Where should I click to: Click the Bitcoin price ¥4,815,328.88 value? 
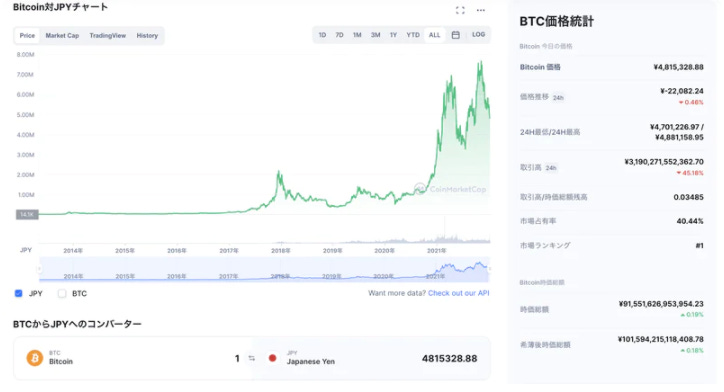[678, 67]
